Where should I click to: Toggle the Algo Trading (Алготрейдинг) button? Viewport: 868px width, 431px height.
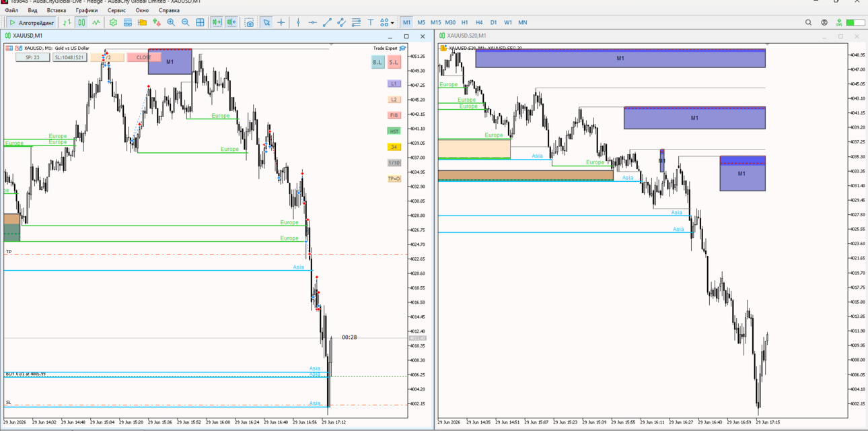tap(31, 22)
